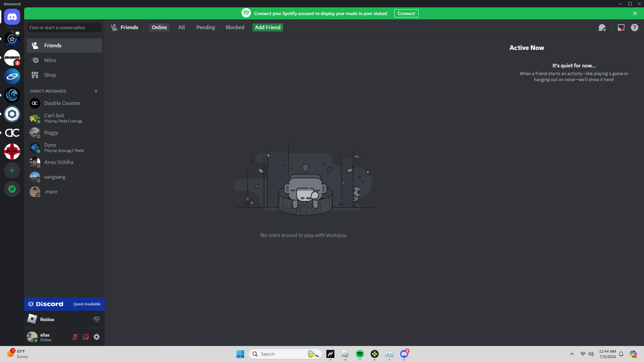Select the Online friends tab
This screenshot has height=362, width=644.
tap(159, 27)
